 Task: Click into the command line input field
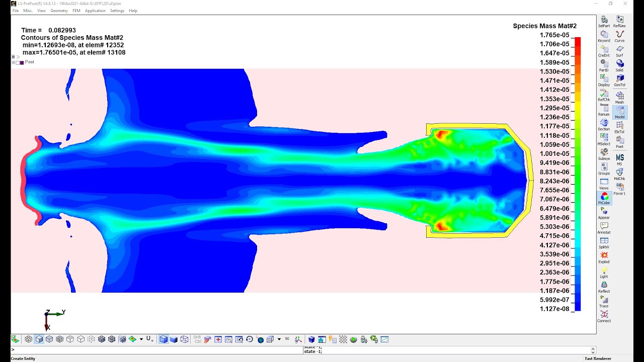156,350
